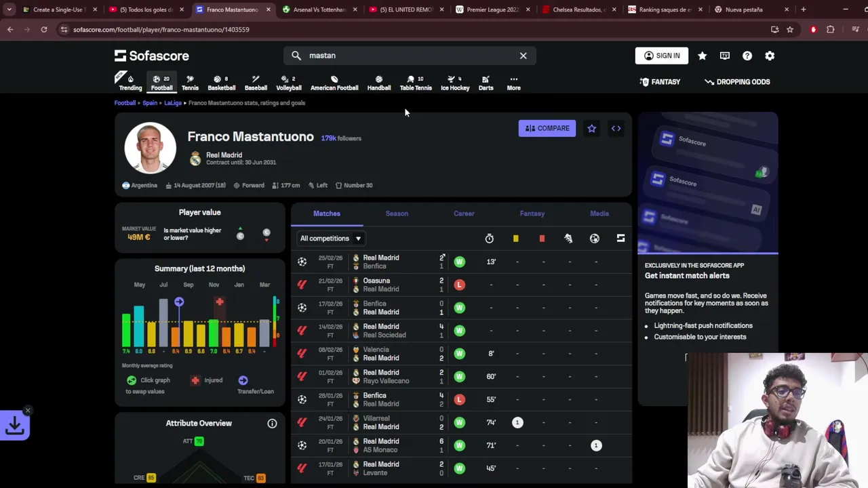Open the Ice Hockey section
The width and height of the screenshot is (868, 488).
click(455, 82)
